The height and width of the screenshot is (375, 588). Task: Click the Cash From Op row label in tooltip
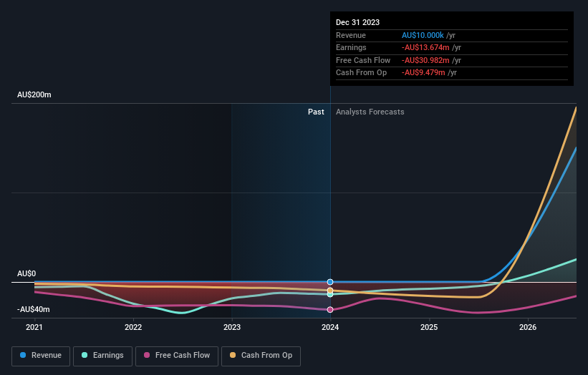click(x=361, y=73)
